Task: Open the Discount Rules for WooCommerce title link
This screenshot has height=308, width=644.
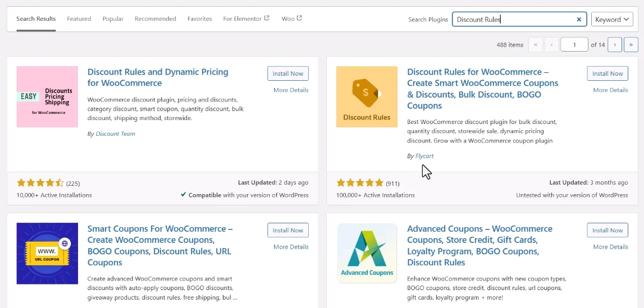Action: pyautogui.click(x=483, y=89)
